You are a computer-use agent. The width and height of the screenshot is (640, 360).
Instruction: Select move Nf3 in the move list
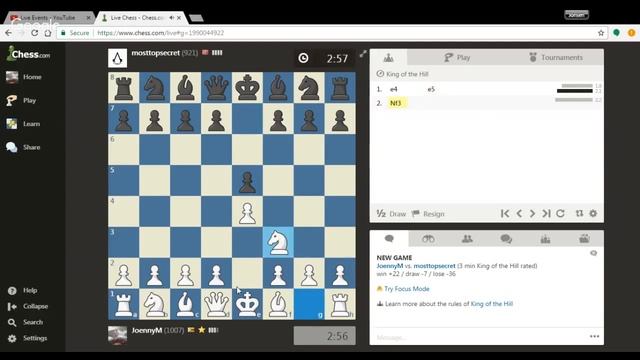(396, 103)
